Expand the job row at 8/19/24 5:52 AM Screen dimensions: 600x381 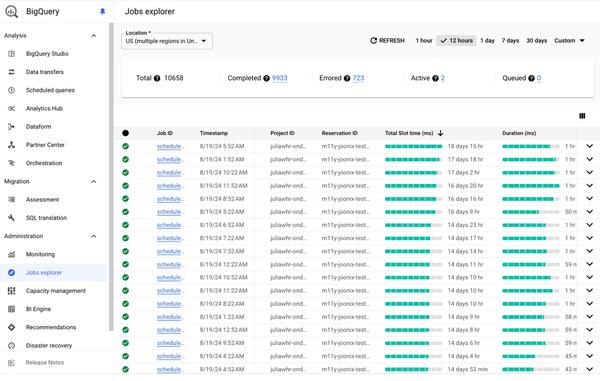coord(589,146)
